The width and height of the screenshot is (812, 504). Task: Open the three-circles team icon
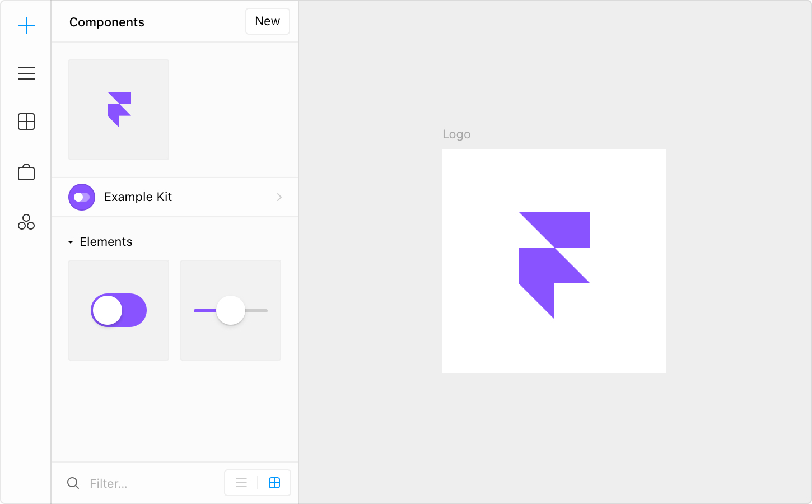click(x=26, y=222)
